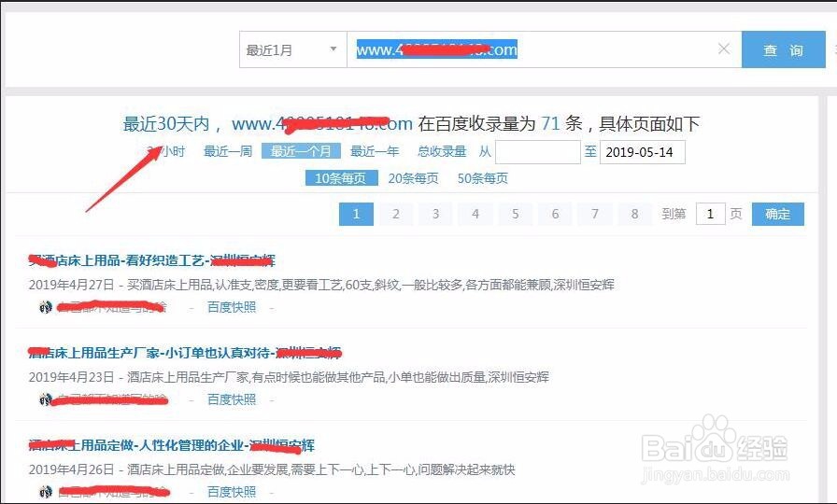Viewport: 837px width, 504px height.
Task: Click site icon under April 26 result
Action: tap(46, 492)
